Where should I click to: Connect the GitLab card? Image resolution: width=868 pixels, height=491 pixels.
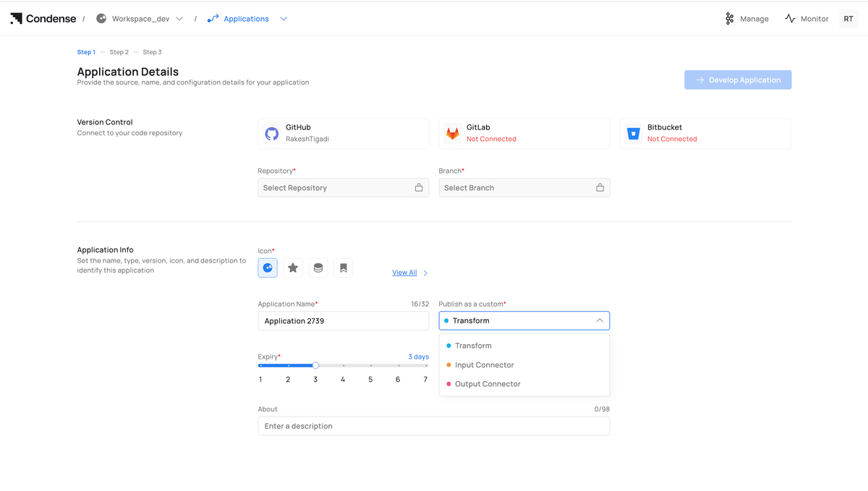(524, 134)
